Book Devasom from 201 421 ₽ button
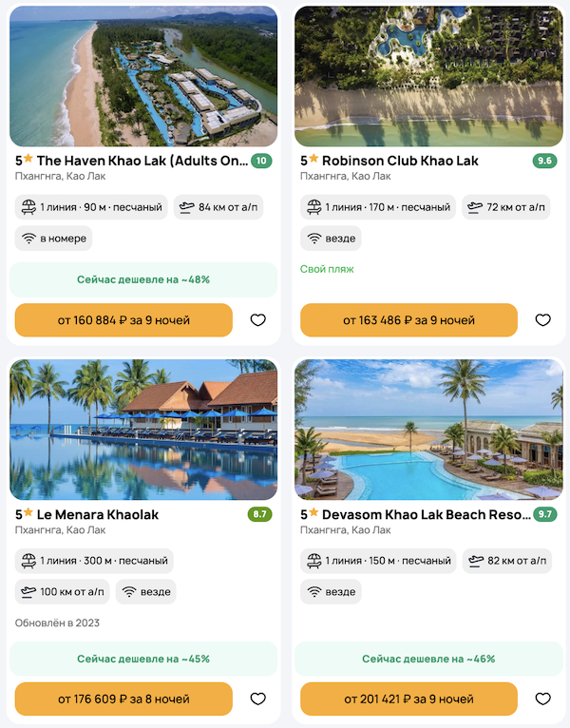 pyautogui.click(x=408, y=699)
